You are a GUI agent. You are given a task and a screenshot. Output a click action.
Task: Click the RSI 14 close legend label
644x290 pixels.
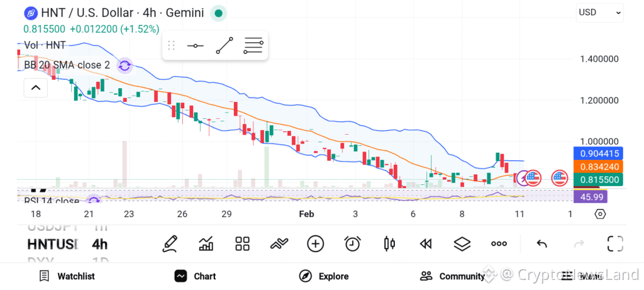52,201
